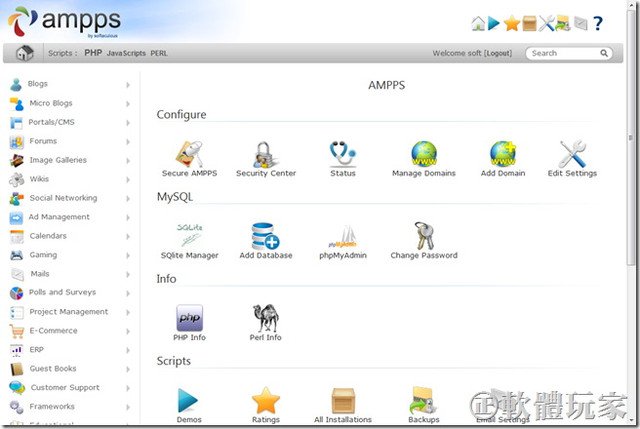
Task: Open the Project Management category
Action: (69, 311)
